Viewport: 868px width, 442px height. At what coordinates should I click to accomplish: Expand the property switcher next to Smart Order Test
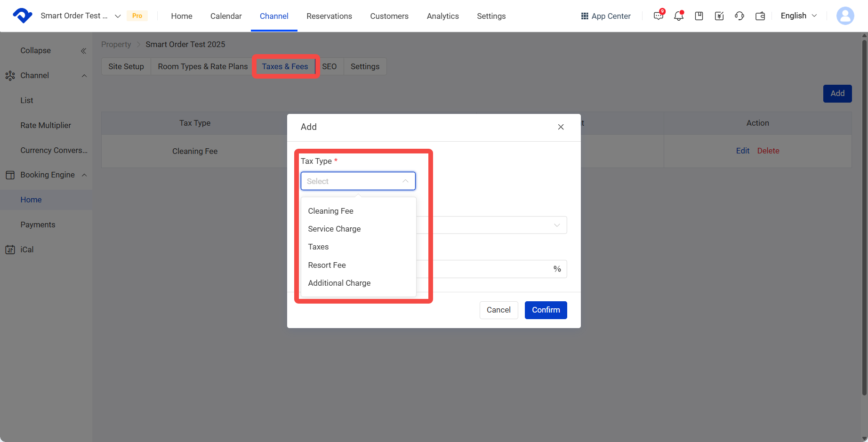coord(118,16)
